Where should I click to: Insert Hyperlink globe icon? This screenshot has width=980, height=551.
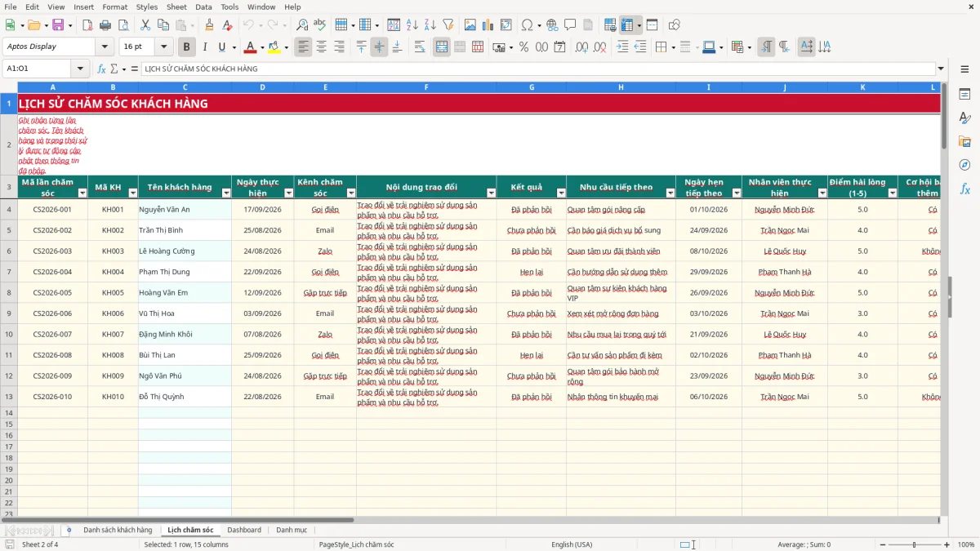click(x=552, y=25)
